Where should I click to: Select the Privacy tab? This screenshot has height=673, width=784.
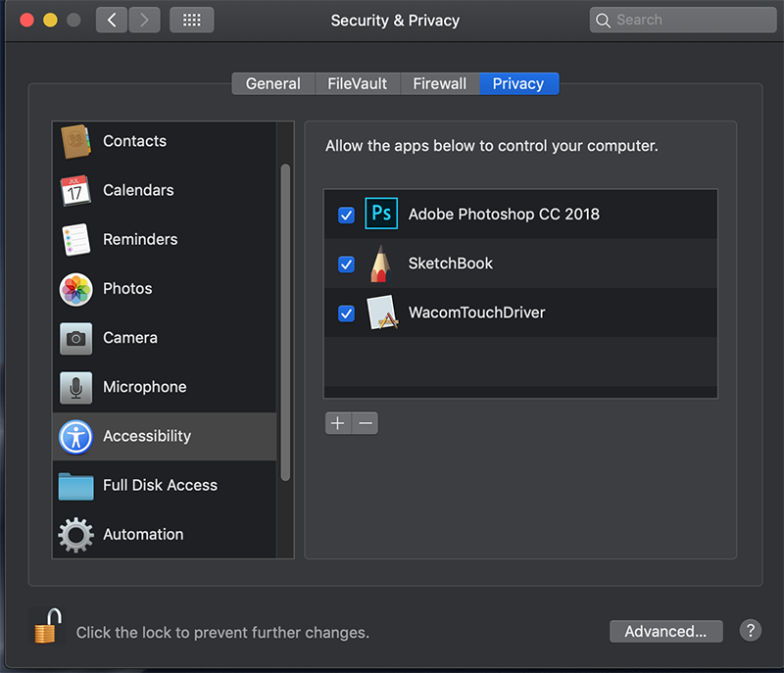coord(519,83)
